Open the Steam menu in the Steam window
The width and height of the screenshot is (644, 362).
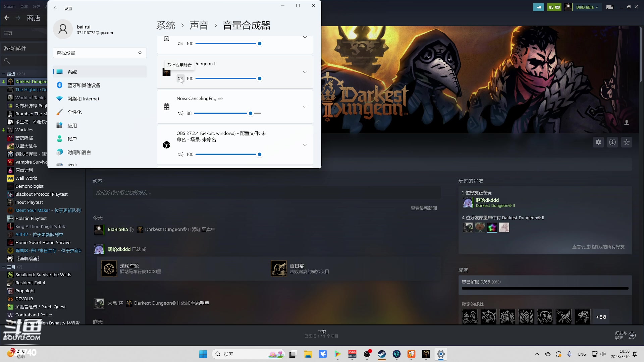click(x=10, y=7)
